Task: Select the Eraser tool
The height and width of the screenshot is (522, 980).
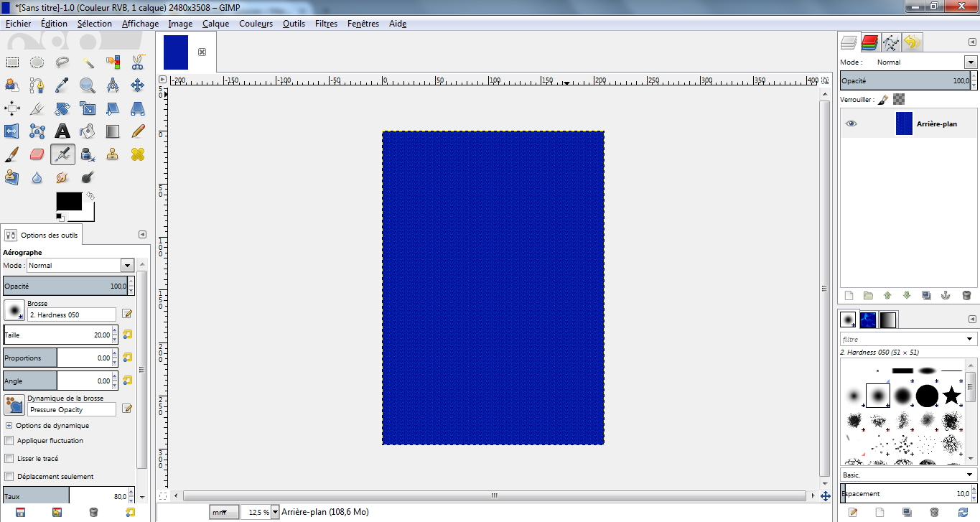Action: click(x=37, y=154)
